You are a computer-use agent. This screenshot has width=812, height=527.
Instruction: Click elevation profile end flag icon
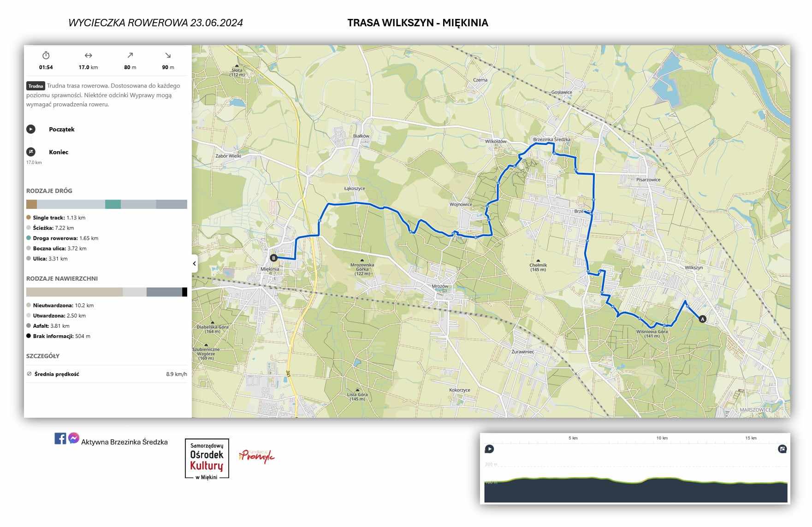click(x=782, y=449)
